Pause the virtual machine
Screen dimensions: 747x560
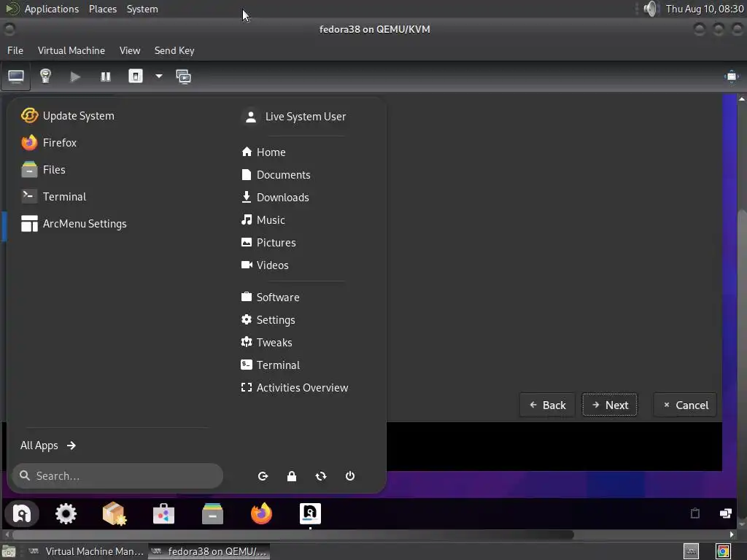point(106,77)
